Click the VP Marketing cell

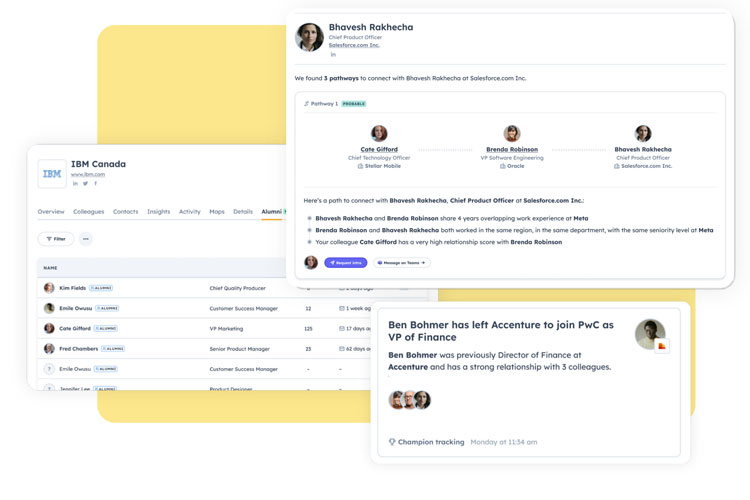tap(226, 329)
